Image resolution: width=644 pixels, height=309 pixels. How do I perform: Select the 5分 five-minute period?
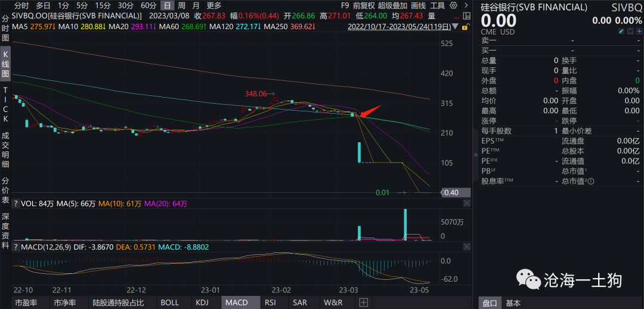coord(82,5)
